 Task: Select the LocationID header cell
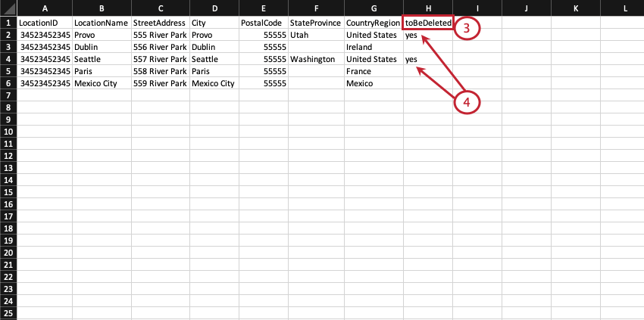pos(45,23)
